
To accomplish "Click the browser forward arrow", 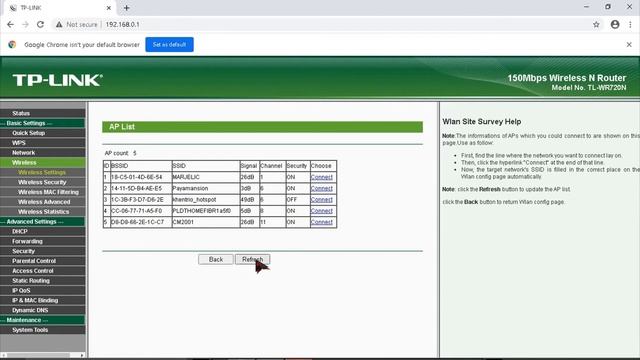I will point(25,24).
